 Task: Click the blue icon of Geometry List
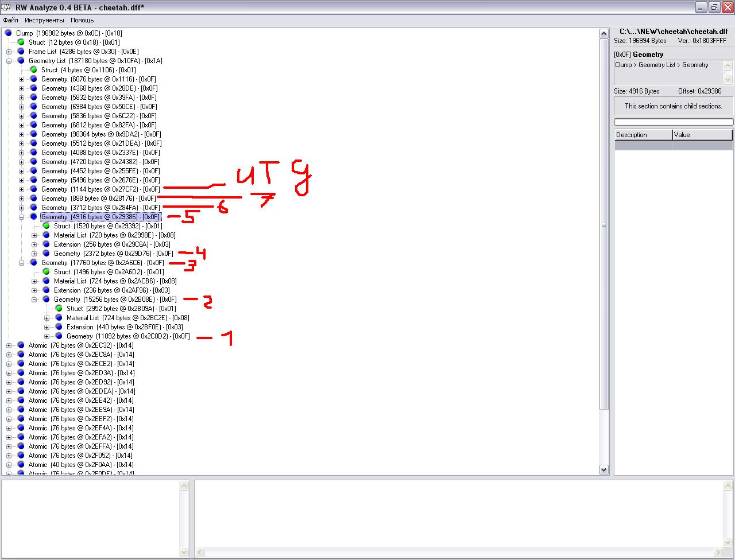coord(21,61)
